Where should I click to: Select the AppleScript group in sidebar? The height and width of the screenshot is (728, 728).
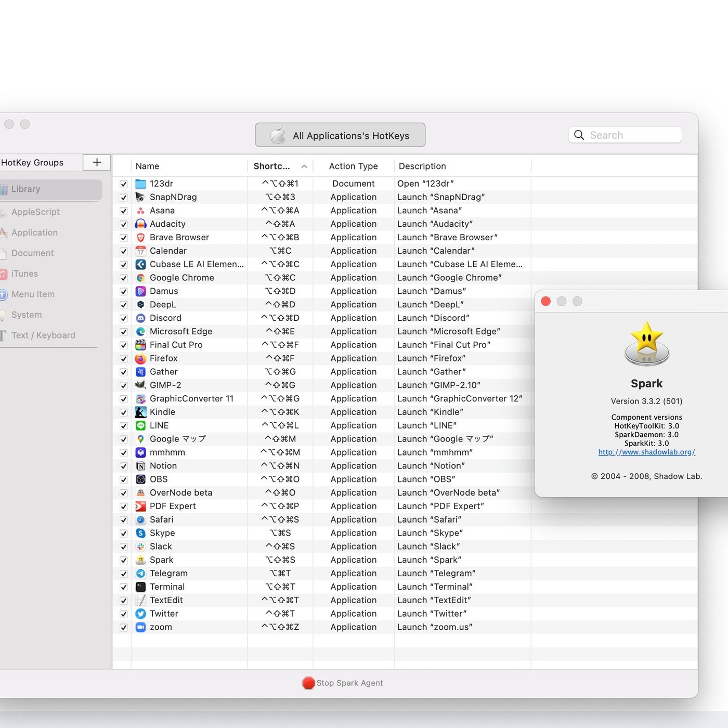tap(35, 212)
